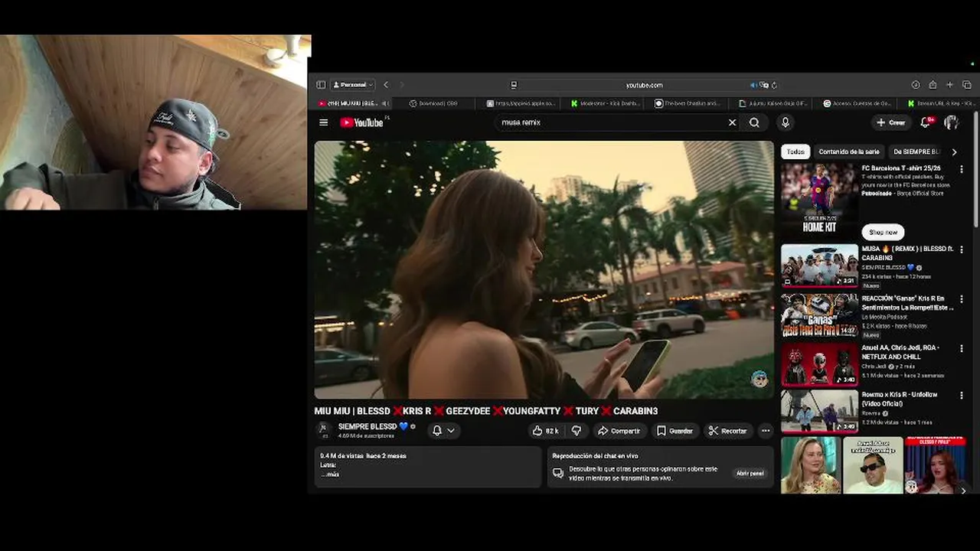Open the NETFLIX AND CHILL video thumbnail

coord(819,364)
